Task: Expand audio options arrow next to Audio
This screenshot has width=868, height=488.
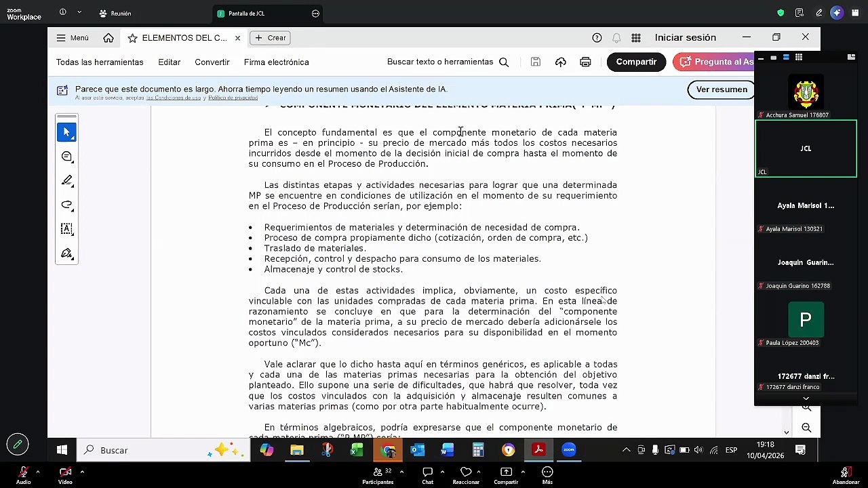Action: coord(38,472)
